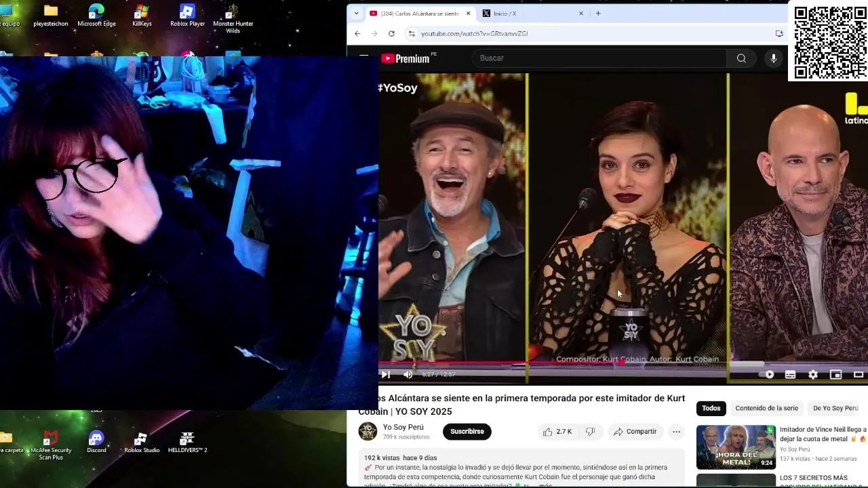The width and height of the screenshot is (868, 488).
Task: Click the #YoSoy hashtag overlay
Action: pos(398,88)
